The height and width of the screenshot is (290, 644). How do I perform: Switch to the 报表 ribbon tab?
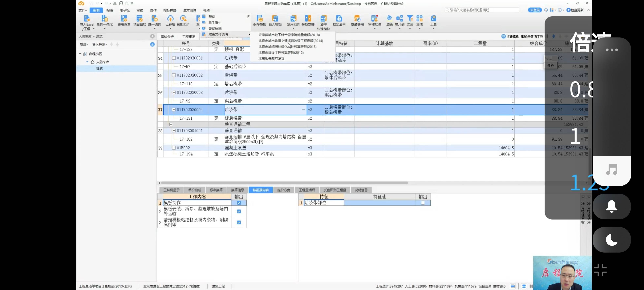pyautogui.click(x=109, y=10)
